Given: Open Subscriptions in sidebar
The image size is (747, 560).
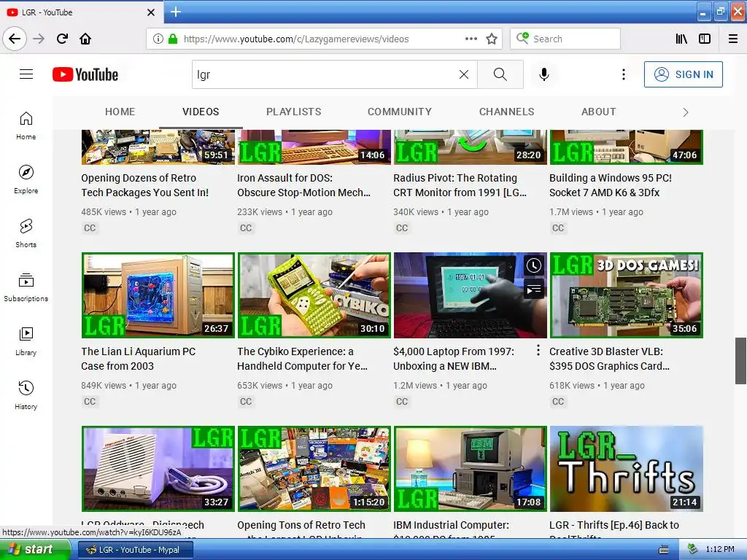Looking at the screenshot, I should [x=26, y=287].
